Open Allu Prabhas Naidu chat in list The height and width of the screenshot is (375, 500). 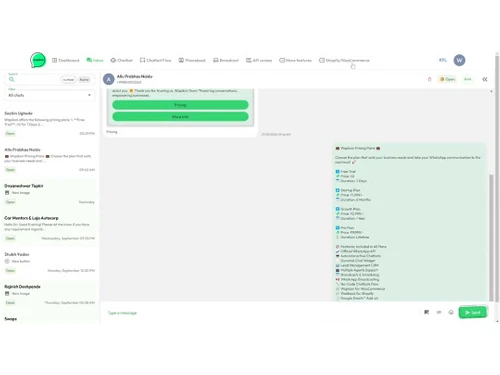(x=49, y=160)
